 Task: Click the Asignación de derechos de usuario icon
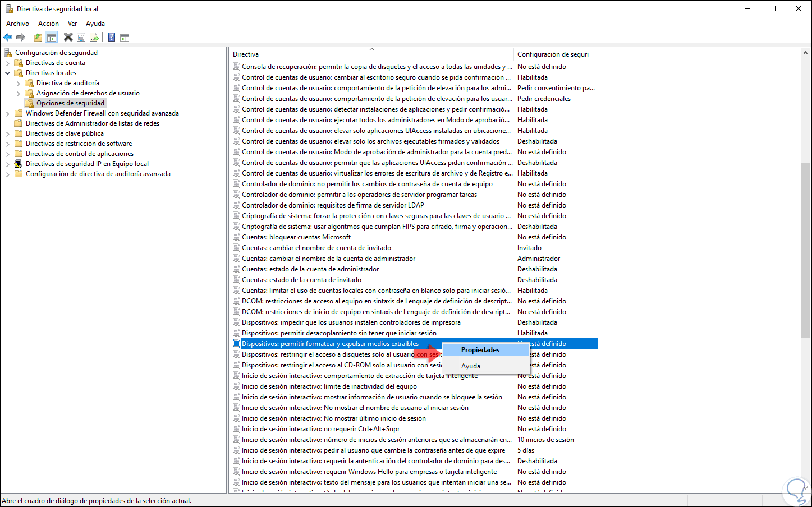tap(29, 93)
